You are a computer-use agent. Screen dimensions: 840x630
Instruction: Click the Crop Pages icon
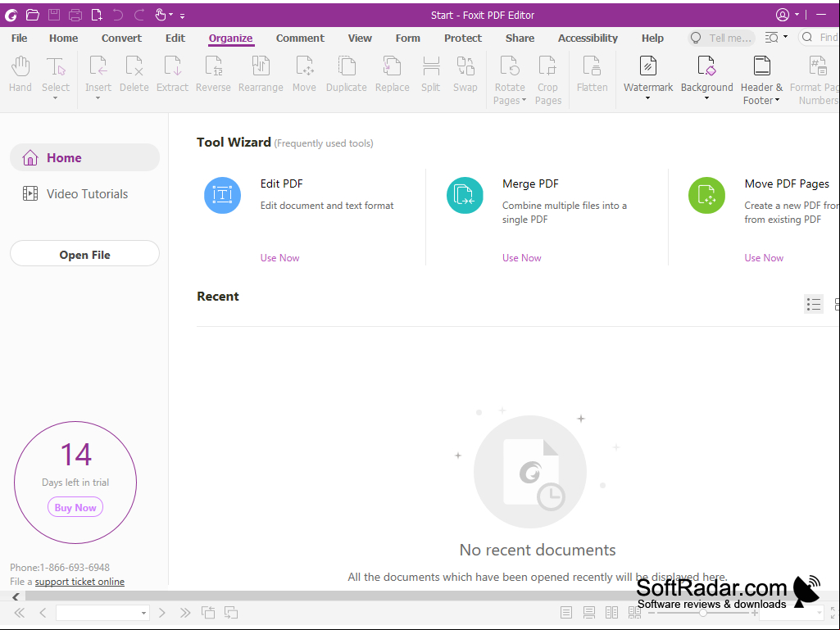pos(547,66)
